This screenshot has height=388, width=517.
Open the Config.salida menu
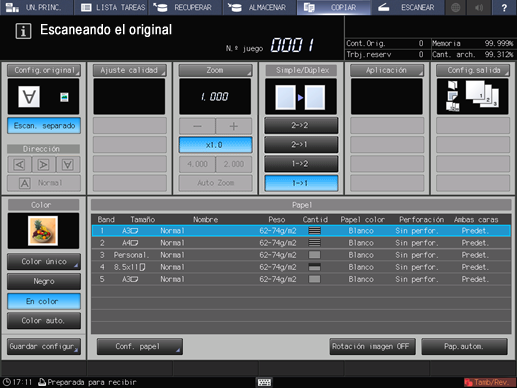pyautogui.click(x=473, y=70)
